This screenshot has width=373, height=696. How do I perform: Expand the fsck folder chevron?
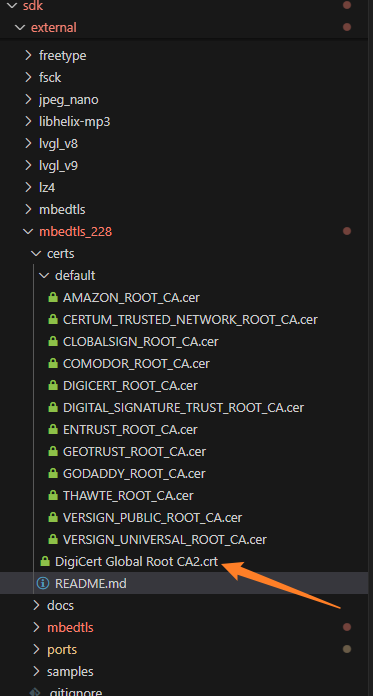tap(28, 77)
